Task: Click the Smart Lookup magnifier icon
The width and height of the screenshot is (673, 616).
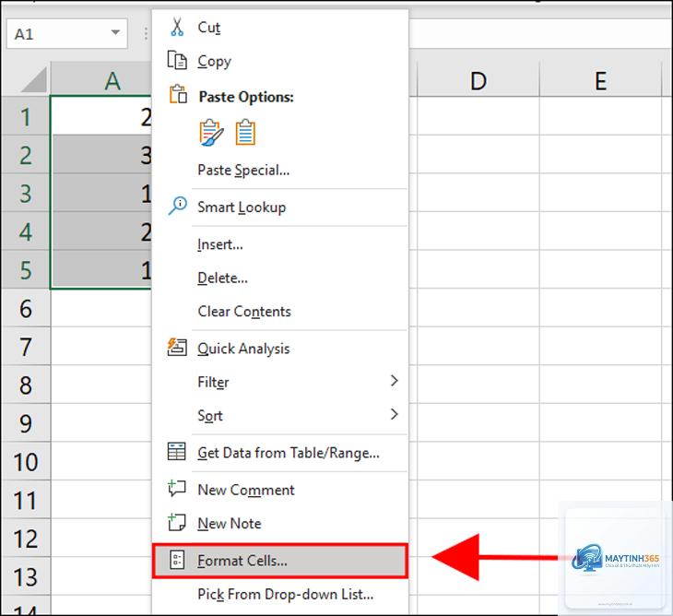Action: pos(177,206)
